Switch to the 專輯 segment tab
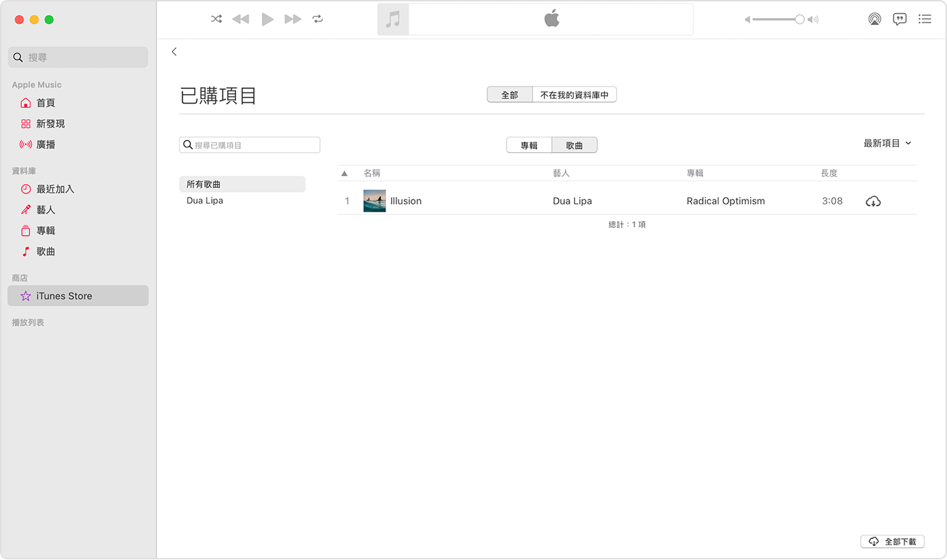Image resolution: width=947 pixels, height=560 pixels. pyautogui.click(x=529, y=145)
